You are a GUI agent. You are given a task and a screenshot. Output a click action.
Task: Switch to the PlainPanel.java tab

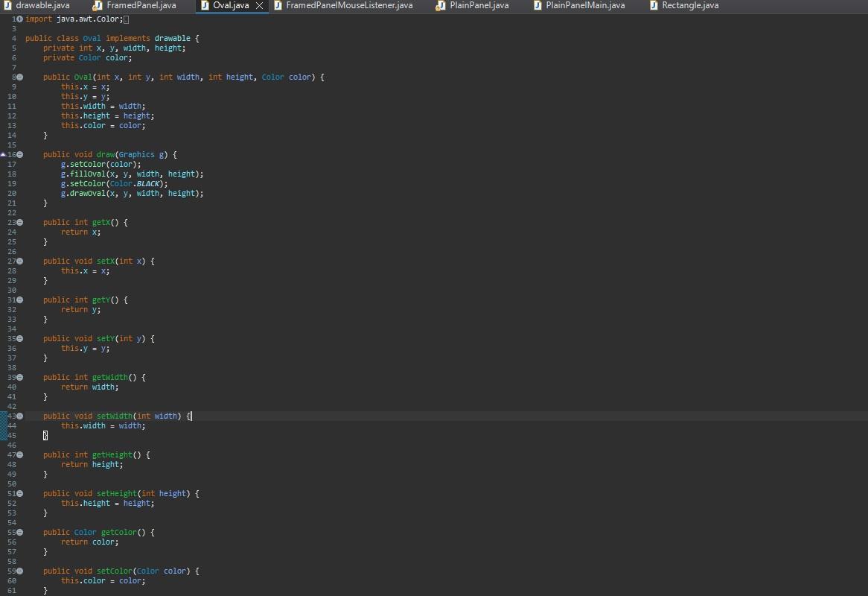472,5
